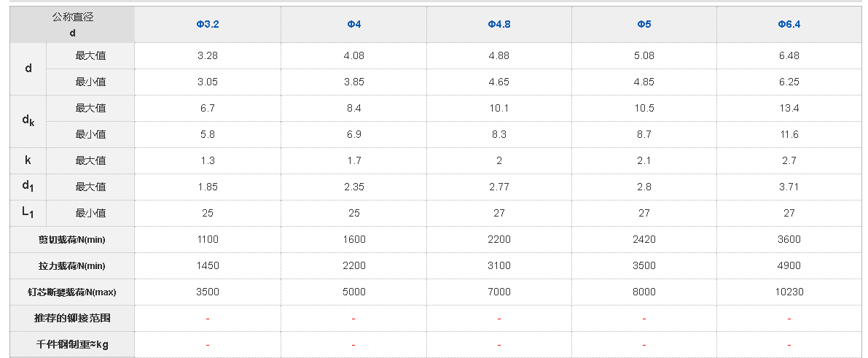Image resolution: width=868 pixels, height=358 pixels.
Task: Select the 3.28 max diameter cell
Action: click(x=208, y=55)
